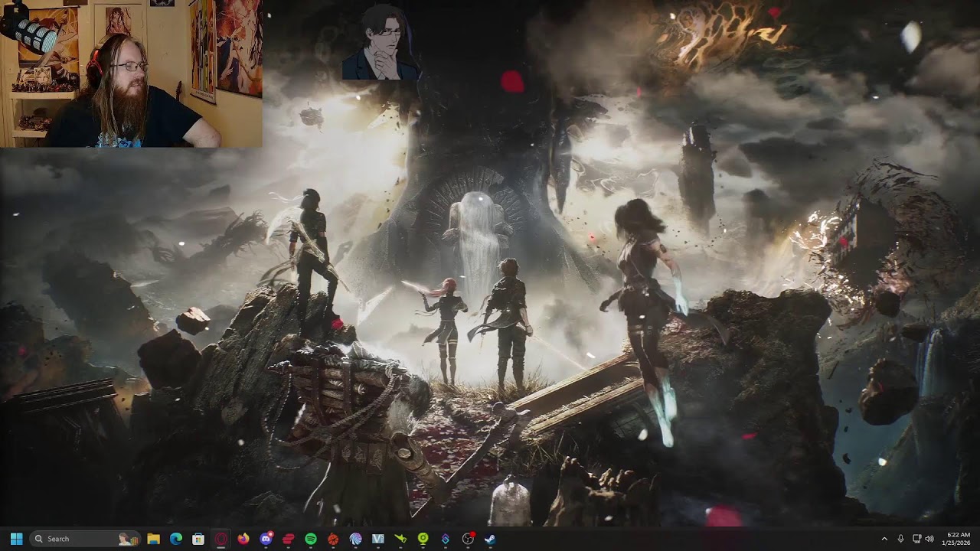Open the Windows Start menu

click(17, 539)
